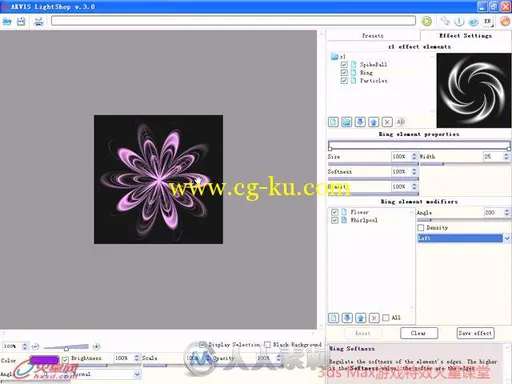Enable the Density checkbox

tap(421, 228)
